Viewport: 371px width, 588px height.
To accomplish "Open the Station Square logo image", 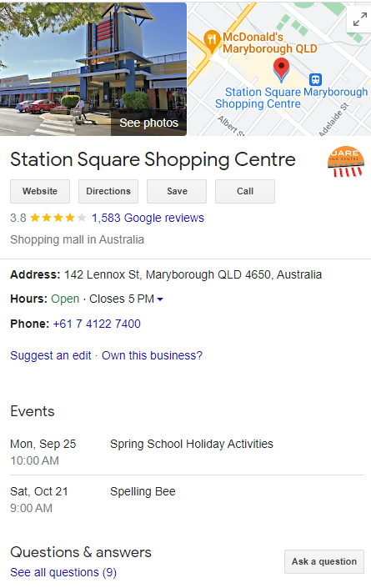I will (x=345, y=162).
